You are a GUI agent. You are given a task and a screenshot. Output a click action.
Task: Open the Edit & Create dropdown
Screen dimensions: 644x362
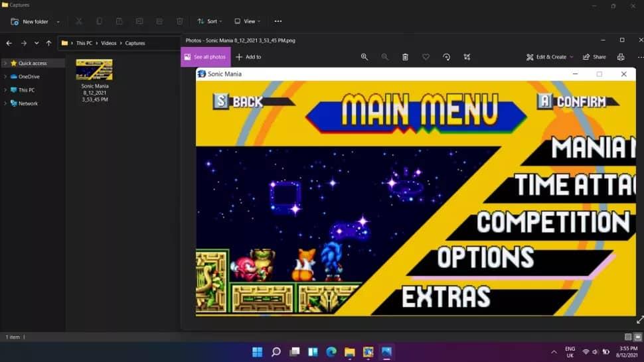tap(550, 57)
